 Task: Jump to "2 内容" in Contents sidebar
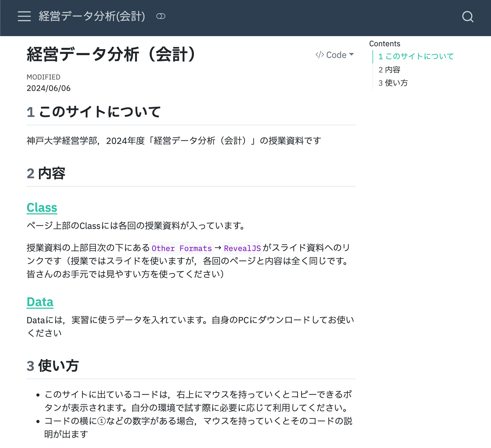pos(390,70)
